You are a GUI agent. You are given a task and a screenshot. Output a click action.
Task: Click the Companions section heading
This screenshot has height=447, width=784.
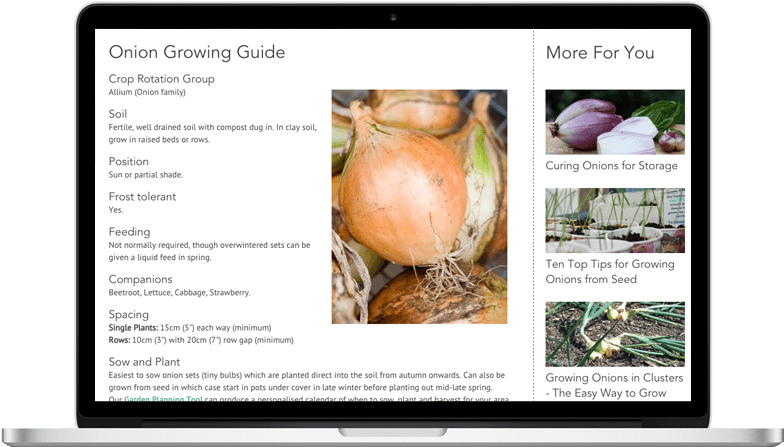[x=140, y=279]
